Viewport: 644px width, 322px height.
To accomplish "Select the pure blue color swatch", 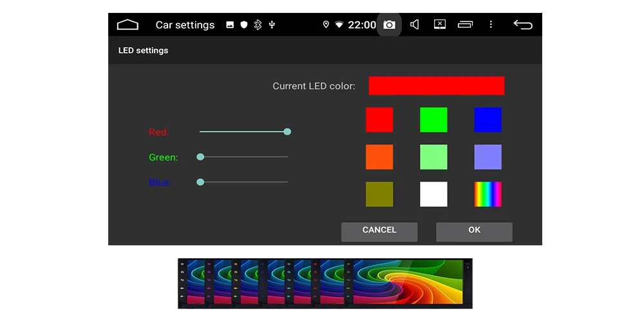I will (488, 120).
